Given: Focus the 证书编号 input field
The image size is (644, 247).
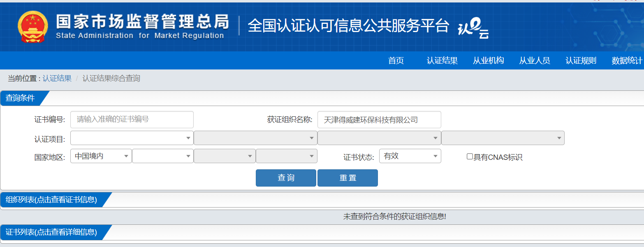Looking at the screenshot, I should [x=132, y=120].
